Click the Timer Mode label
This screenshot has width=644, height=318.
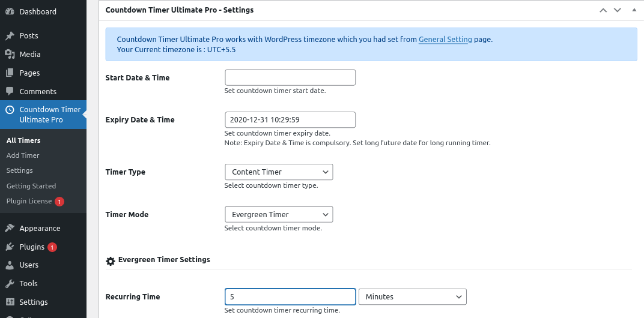pos(127,215)
